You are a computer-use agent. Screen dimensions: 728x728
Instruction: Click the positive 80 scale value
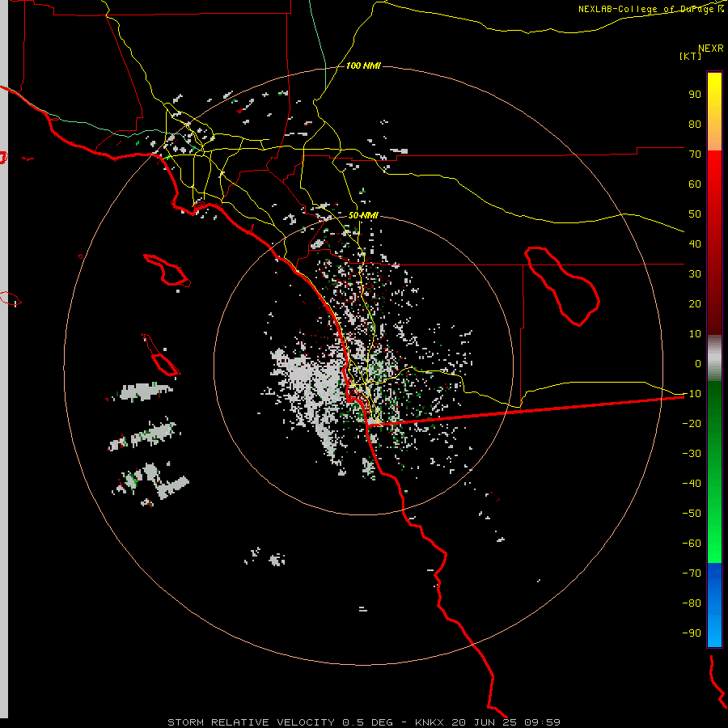(695, 125)
